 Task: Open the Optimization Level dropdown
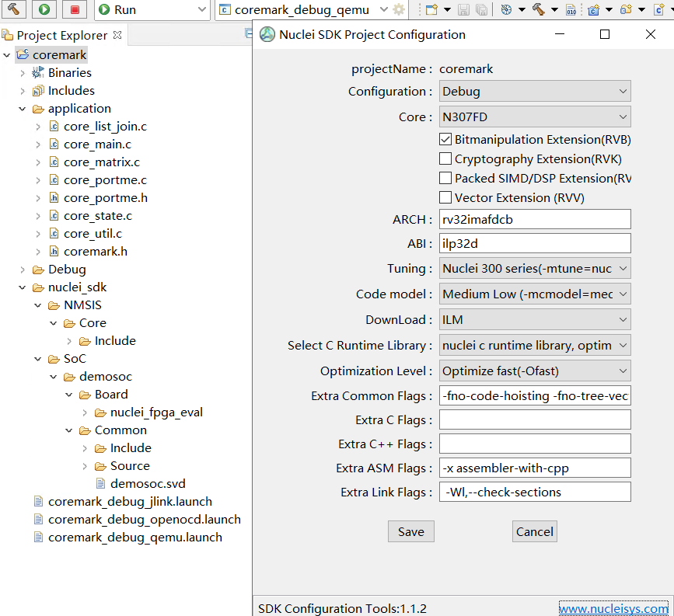coord(535,371)
